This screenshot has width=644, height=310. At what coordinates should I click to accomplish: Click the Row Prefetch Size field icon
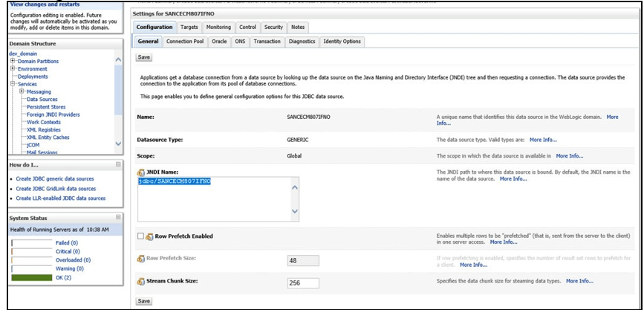click(x=140, y=259)
